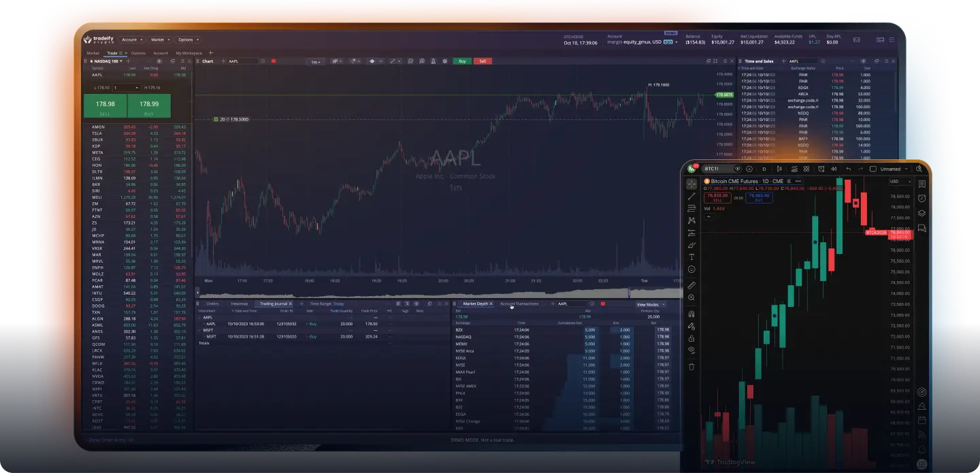980x473 pixels.
Task: Open the layout templates grid icon
Action: (806, 169)
